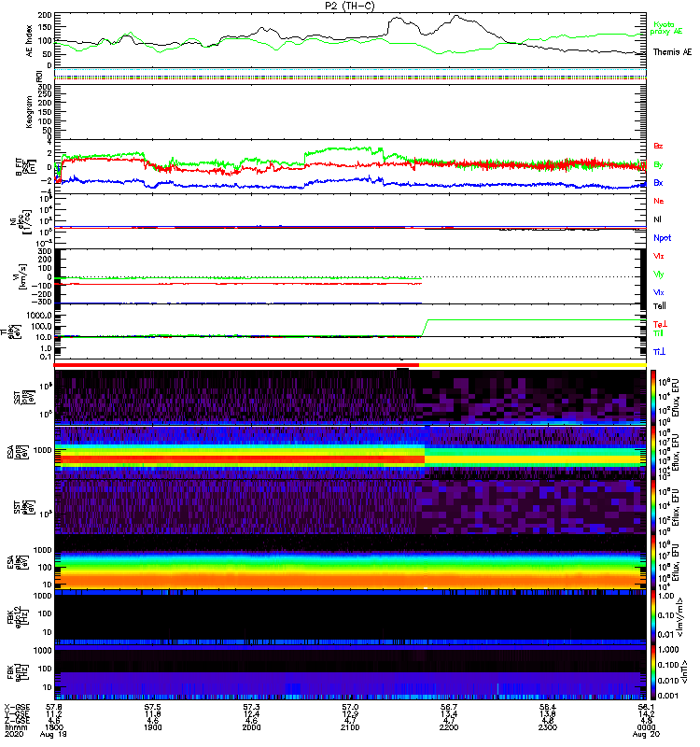This screenshot has height=747, width=700.
Task: Click the "AE Index" y-axis label
Action: tap(30, 41)
